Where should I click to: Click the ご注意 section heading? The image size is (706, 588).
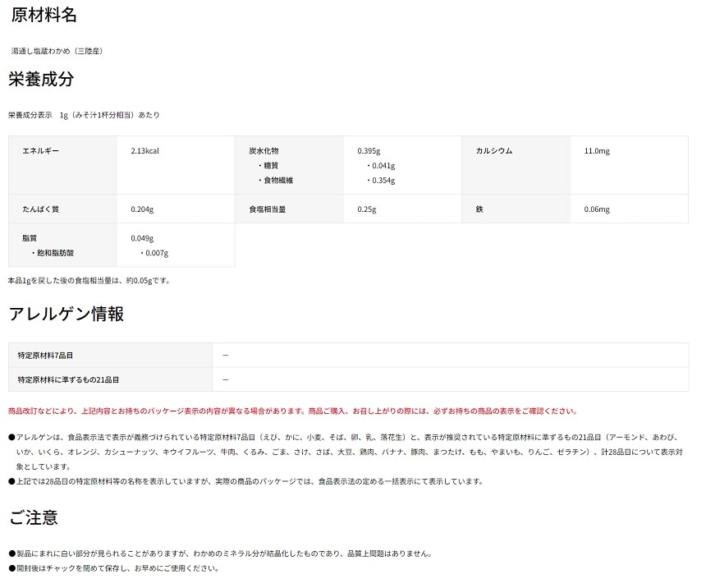pos(33,518)
